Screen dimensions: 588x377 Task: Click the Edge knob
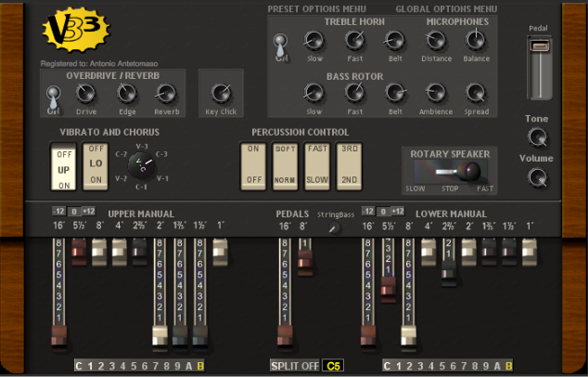(126, 93)
